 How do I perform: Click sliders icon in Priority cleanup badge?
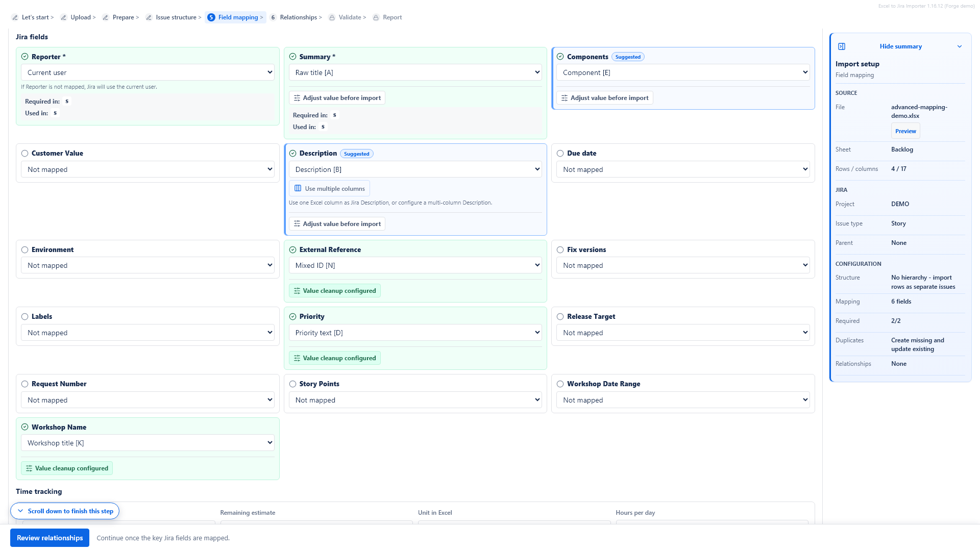pyautogui.click(x=297, y=358)
